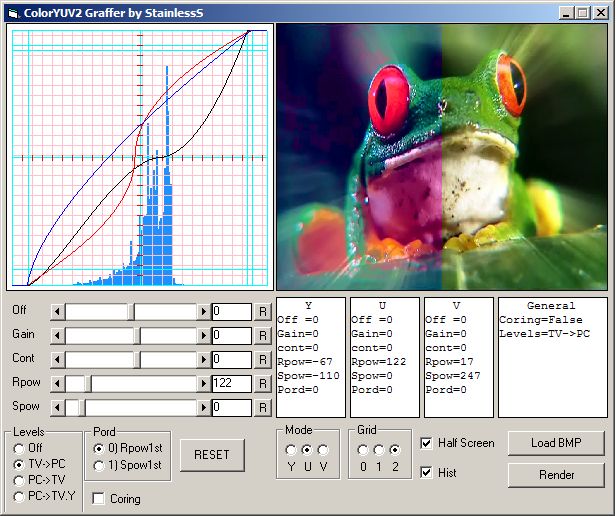616x516 pixels.
Task: Reset the Cont value with its R button
Action: point(262,360)
